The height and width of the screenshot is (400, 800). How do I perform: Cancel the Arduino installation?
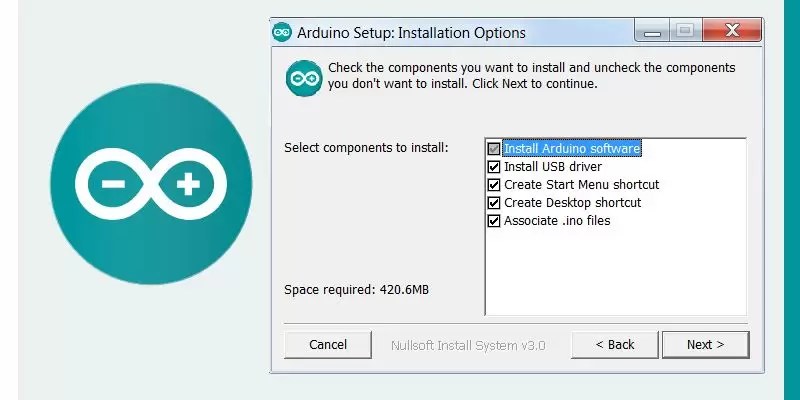(x=328, y=345)
